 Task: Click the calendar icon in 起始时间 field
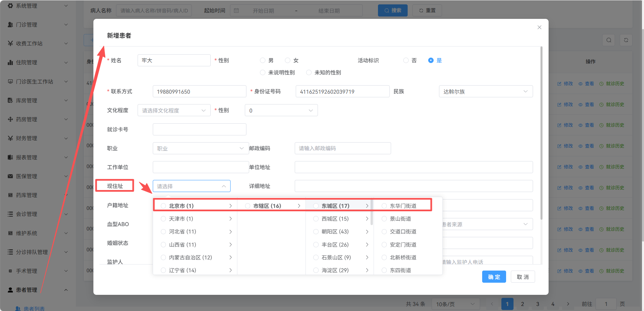click(x=236, y=11)
